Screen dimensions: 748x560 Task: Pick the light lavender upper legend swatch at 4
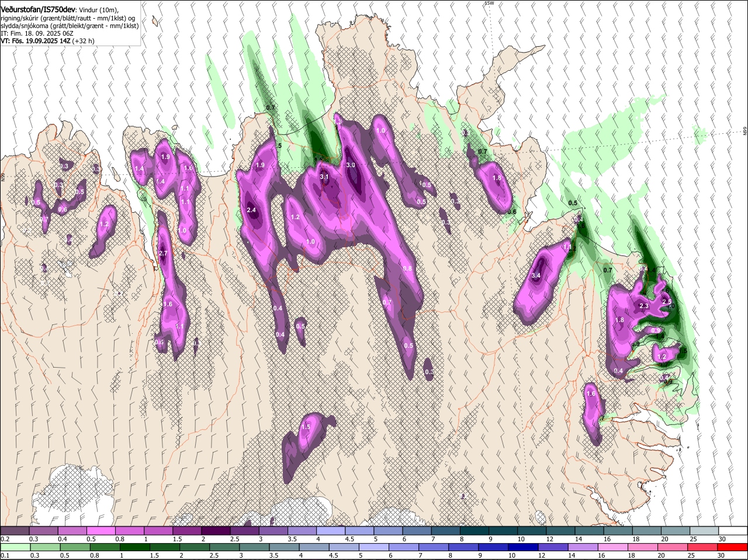click(330, 530)
